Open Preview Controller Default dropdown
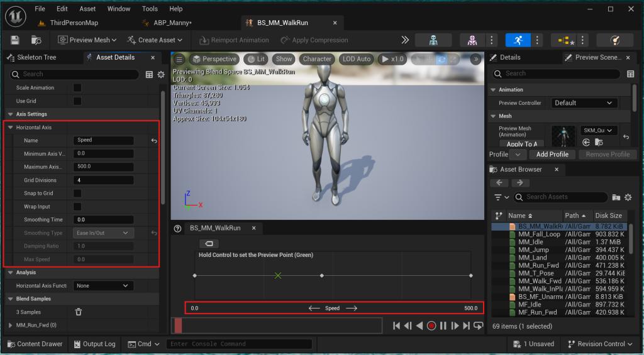The height and width of the screenshot is (355, 644). (584, 103)
